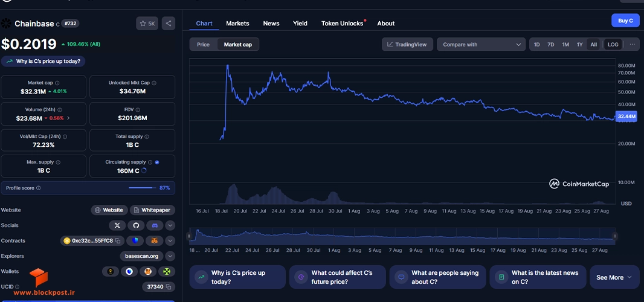
Task: Open the Discord social icon
Action: (x=155, y=225)
